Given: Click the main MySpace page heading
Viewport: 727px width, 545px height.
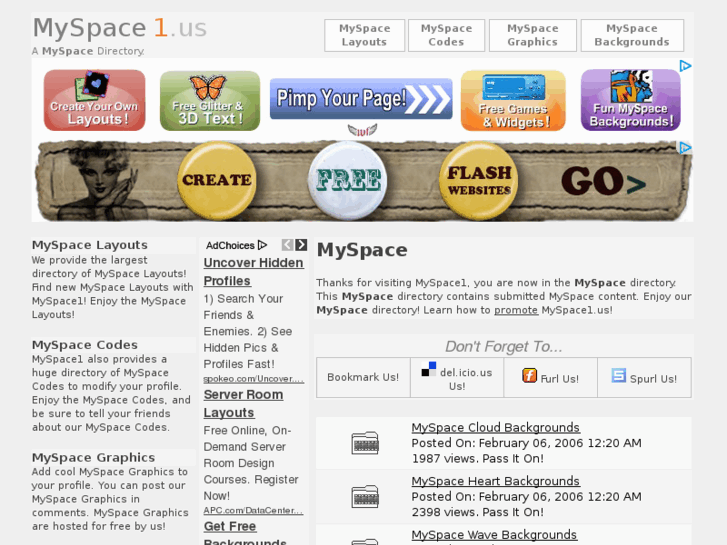Looking at the screenshot, I should pos(362,250).
